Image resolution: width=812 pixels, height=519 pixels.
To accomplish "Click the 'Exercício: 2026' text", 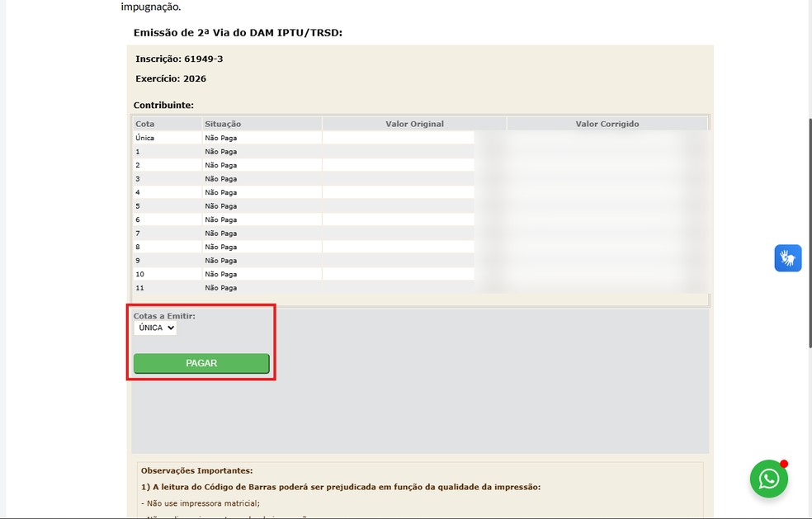I will pos(171,78).
